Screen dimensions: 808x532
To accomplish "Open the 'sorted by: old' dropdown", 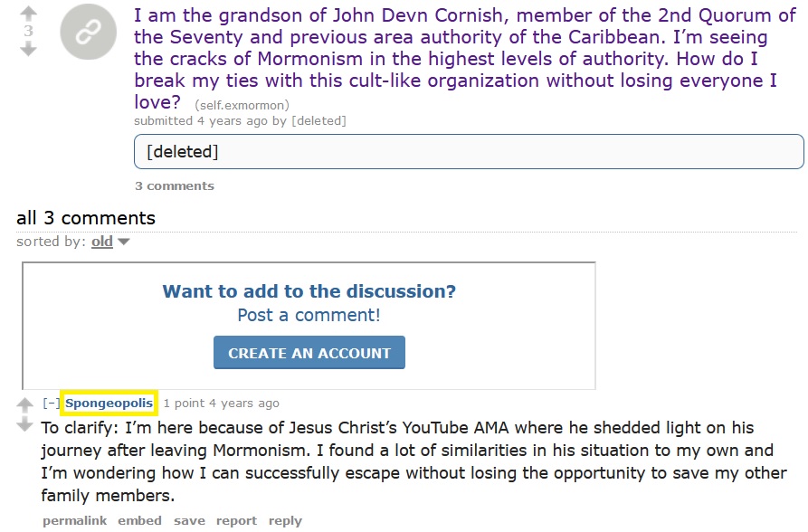I will click(102, 242).
